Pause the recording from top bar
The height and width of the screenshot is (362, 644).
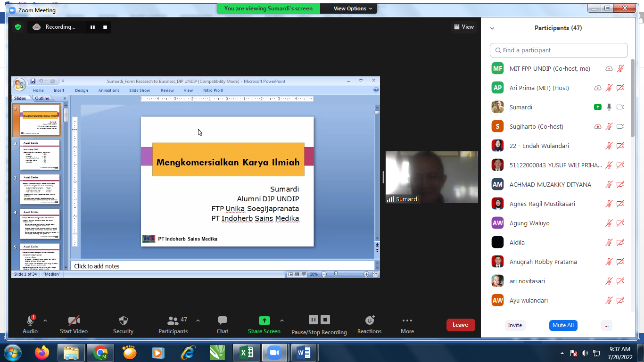coord(92,27)
